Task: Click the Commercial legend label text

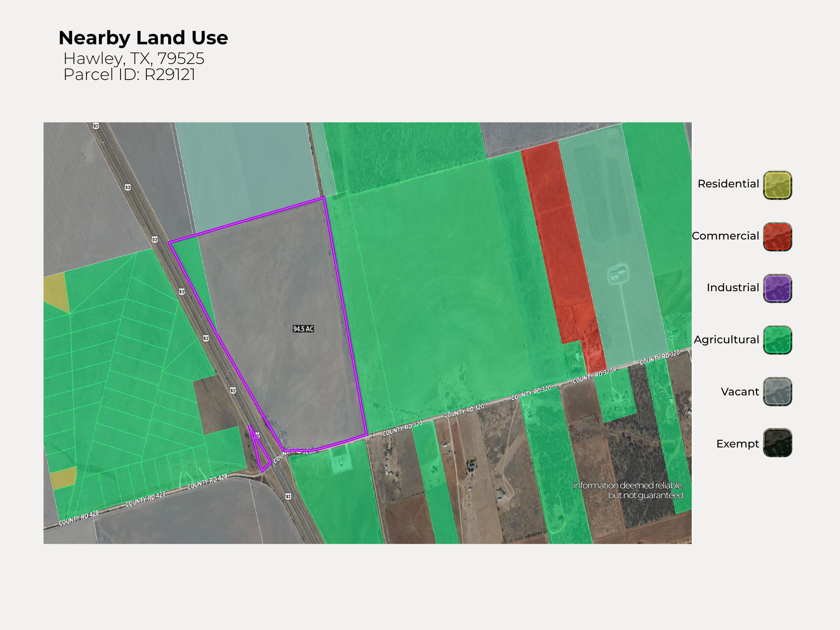Action: (725, 236)
